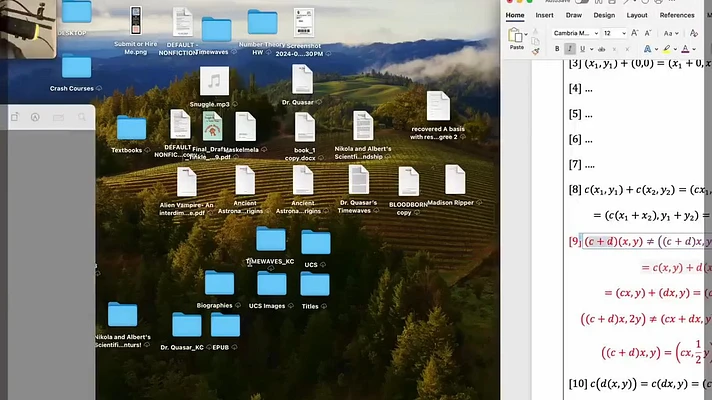
Task: Open the Paste options dropdown arrow
Action: pyautogui.click(x=526, y=34)
